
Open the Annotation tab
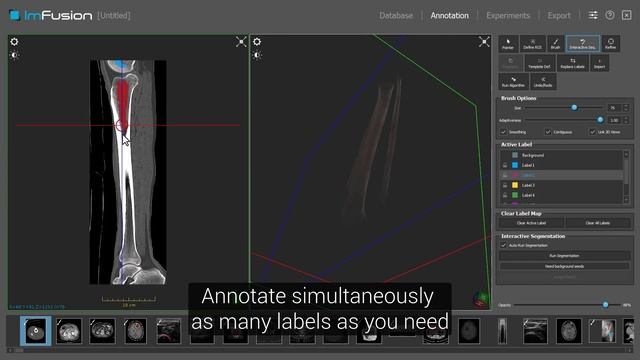tap(449, 16)
